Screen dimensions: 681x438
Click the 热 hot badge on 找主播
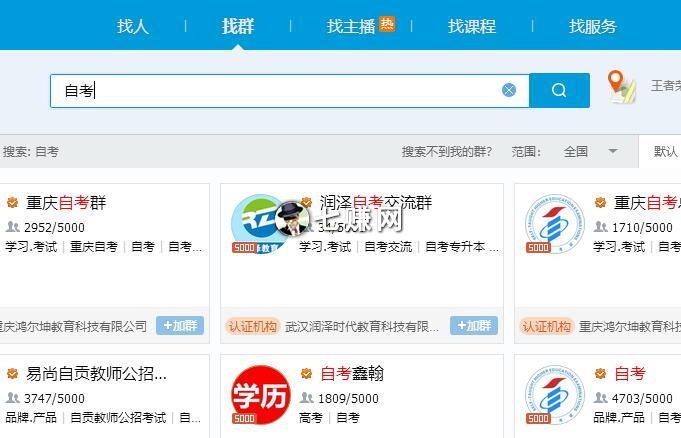pyautogui.click(x=387, y=24)
